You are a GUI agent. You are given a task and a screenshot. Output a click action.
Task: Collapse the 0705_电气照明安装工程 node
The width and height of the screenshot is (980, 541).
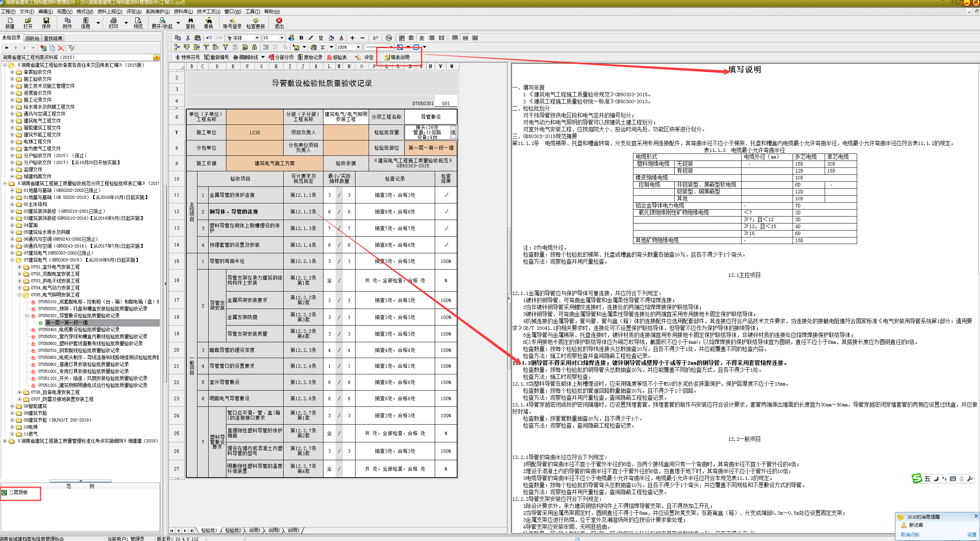click(19, 295)
